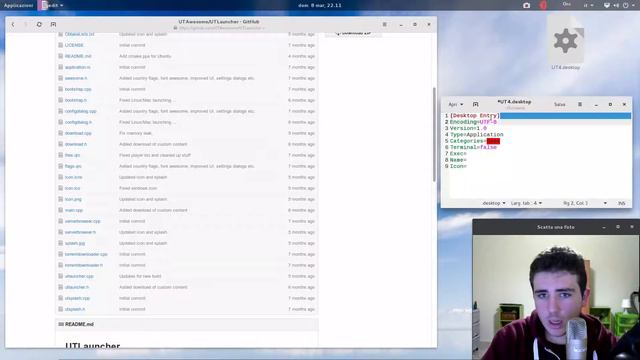
Task: Create new document in gedit
Action: pyautogui.click(x=476, y=105)
